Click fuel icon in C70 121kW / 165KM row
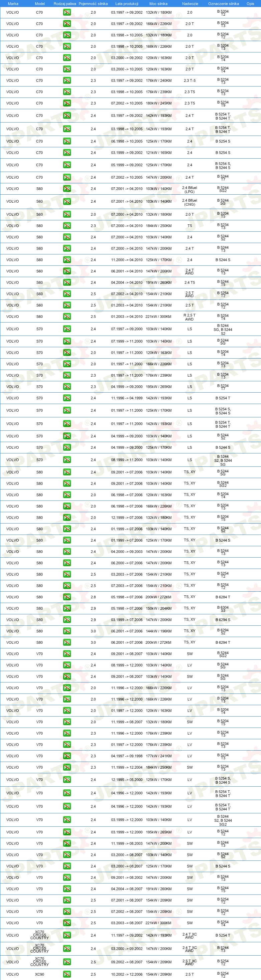 [67, 153]
